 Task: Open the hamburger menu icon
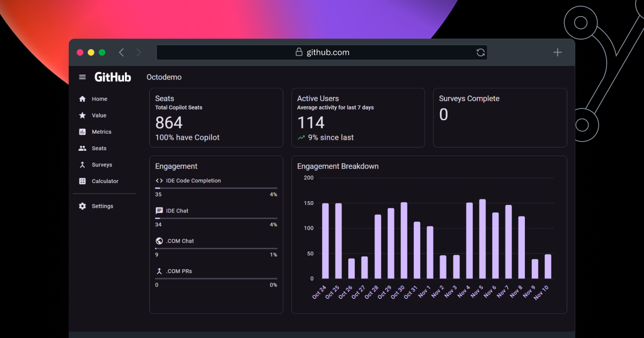(x=82, y=77)
